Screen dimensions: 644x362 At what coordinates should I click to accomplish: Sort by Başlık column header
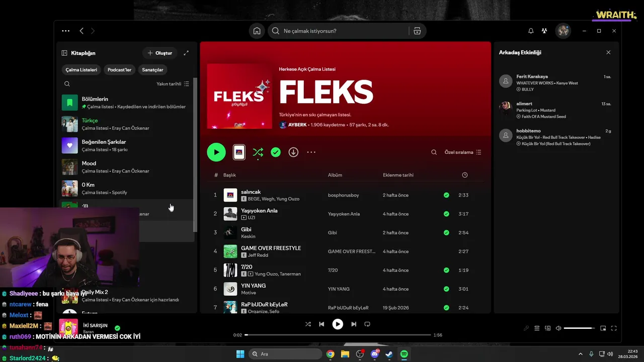[x=229, y=175]
